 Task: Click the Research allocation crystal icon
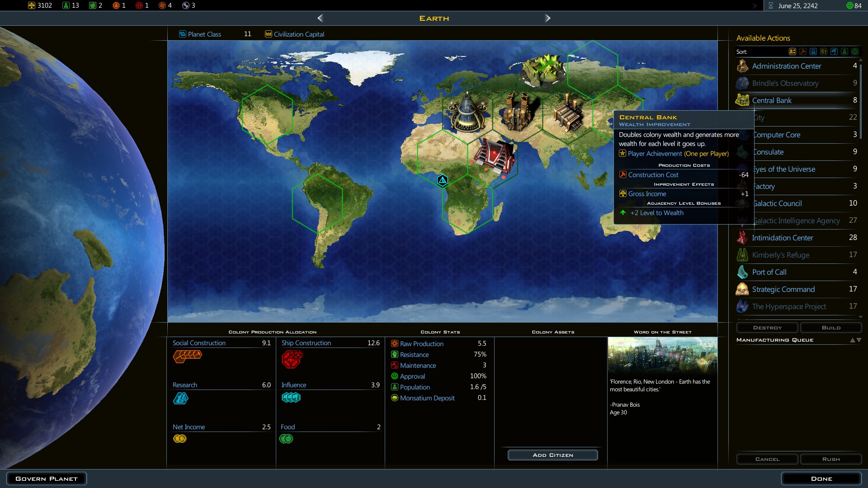(x=180, y=398)
